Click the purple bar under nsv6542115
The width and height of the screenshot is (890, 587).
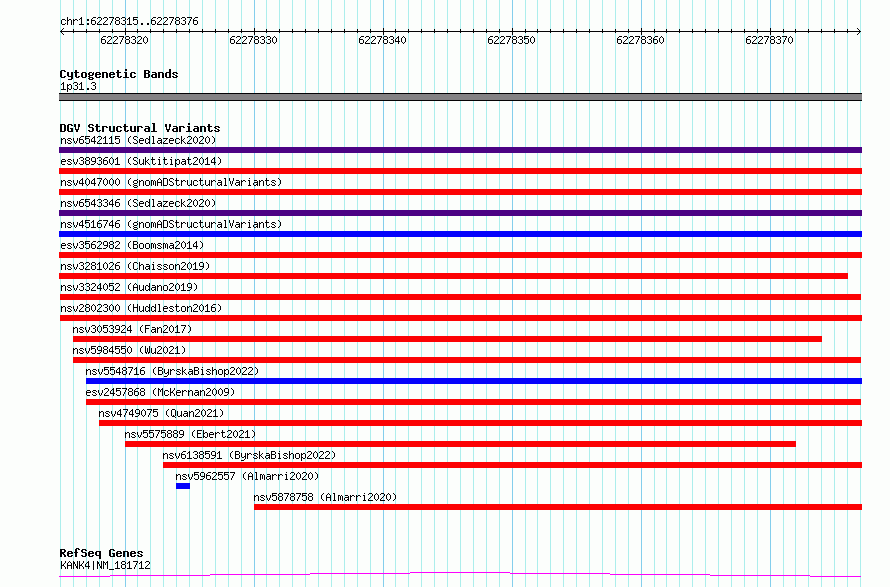point(460,150)
